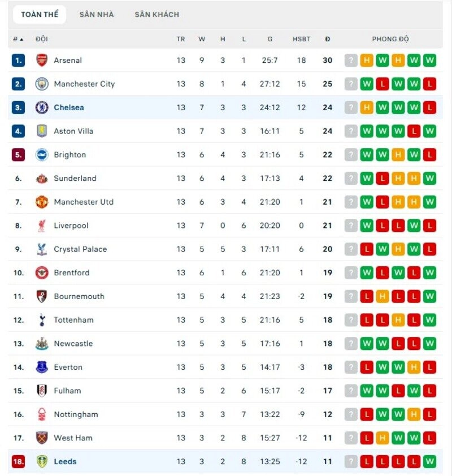This screenshot has height=476, width=452.
Task: Click the Leeds club crest icon
Action: point(43,461)
